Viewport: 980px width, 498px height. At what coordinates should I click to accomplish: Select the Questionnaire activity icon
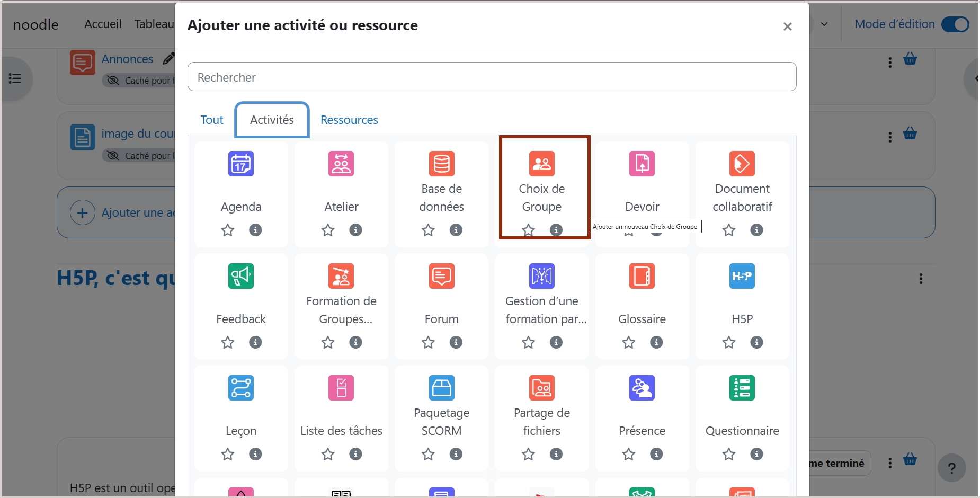[x=742, y=388]
